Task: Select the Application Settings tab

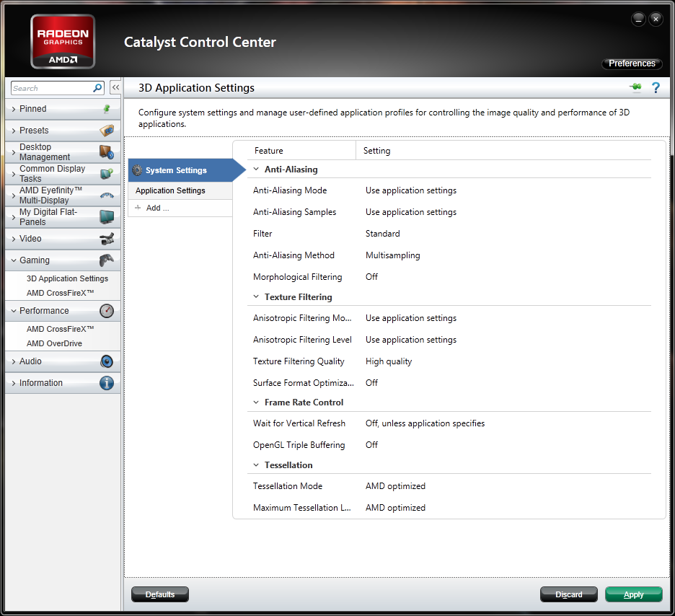Action: pos(180,190)
